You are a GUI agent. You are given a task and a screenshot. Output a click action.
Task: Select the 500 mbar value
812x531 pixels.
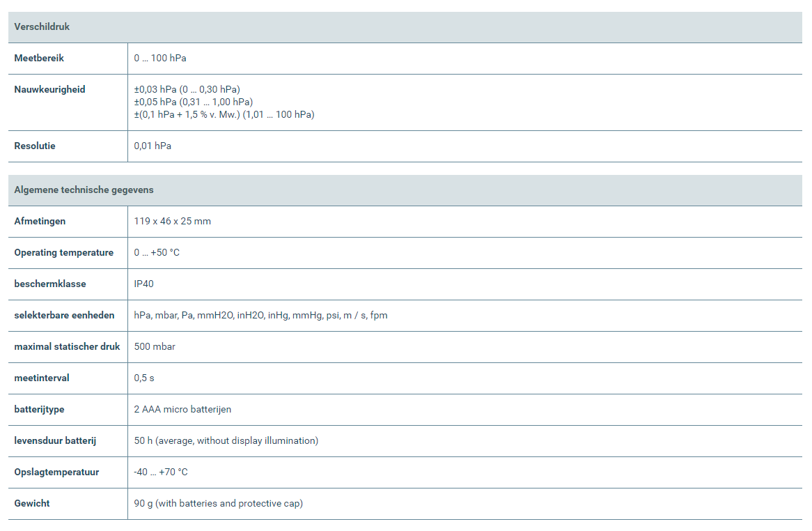tap(155, 346)
